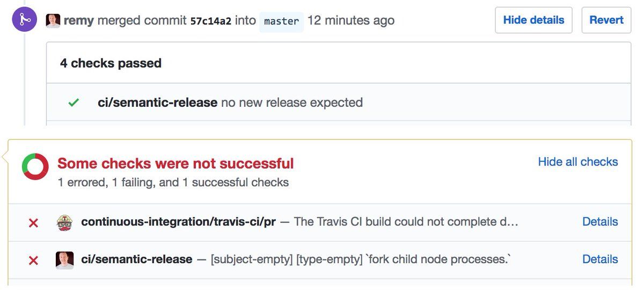Click the Travis CI mascot avatar
644x290 pixels.
pos(64,222)
